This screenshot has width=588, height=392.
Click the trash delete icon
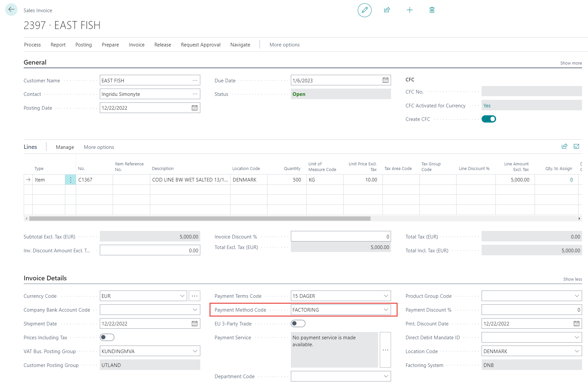click(432, 10)
